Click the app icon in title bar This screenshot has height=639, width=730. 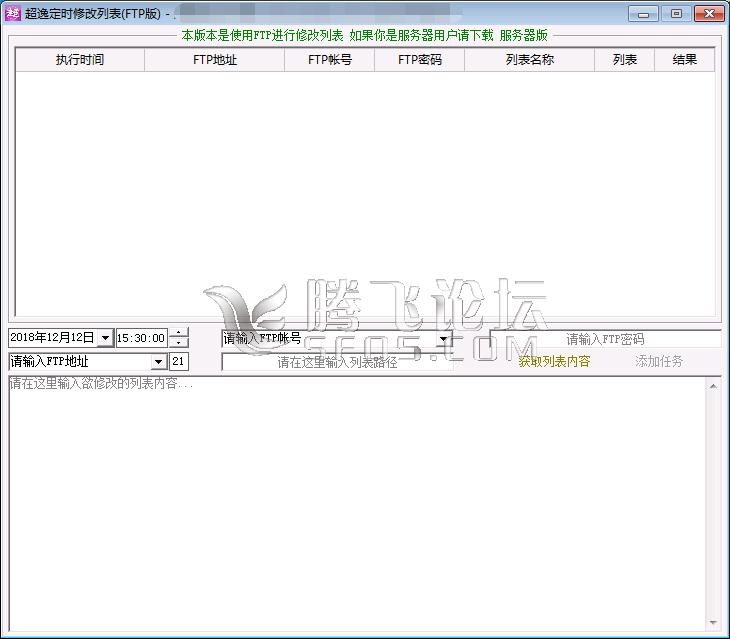[13, 14]
